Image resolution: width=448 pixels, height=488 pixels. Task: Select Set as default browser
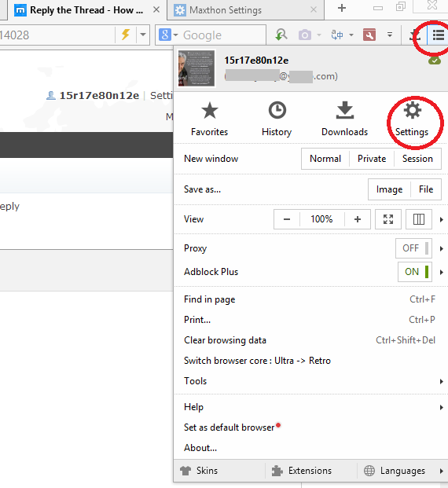coord(311,427)
